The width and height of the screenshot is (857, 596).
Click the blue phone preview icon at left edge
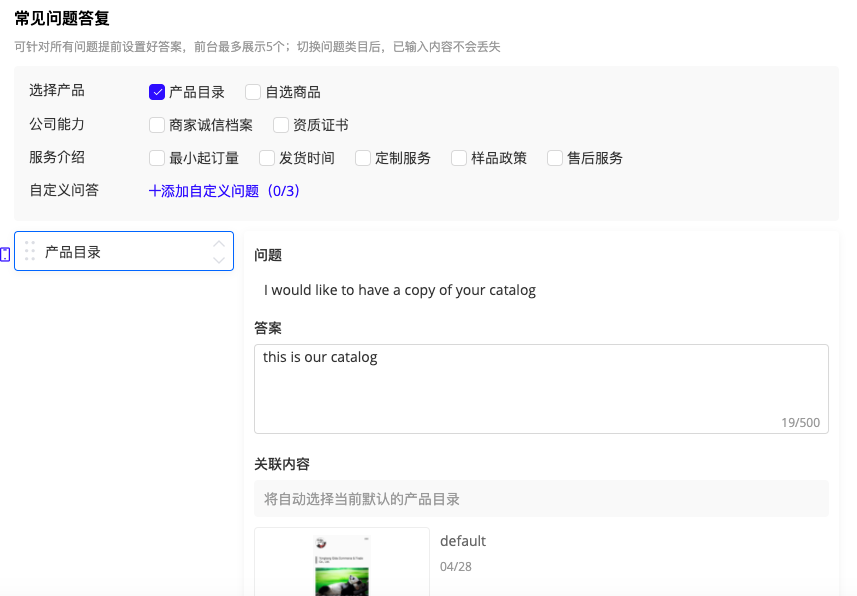5,253
